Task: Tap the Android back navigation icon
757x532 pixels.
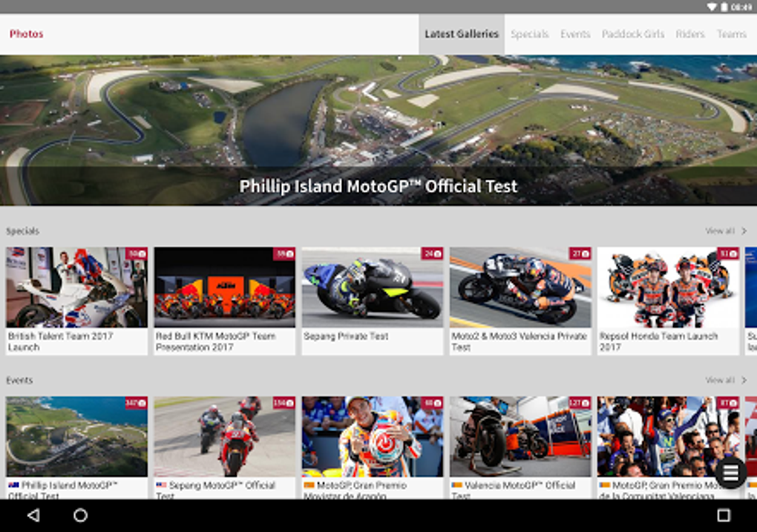Action: [x=33, y=515]
